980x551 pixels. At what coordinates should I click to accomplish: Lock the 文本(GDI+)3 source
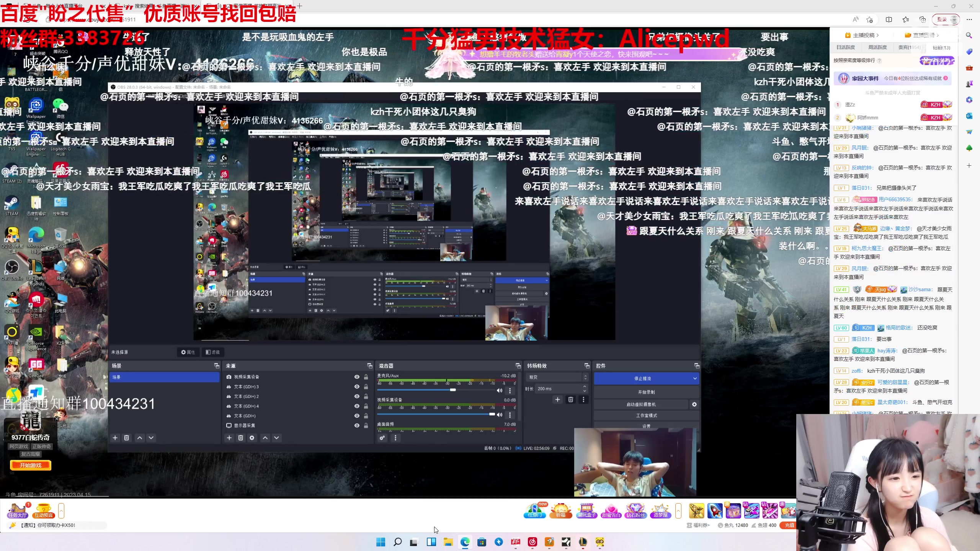[366, 387]
